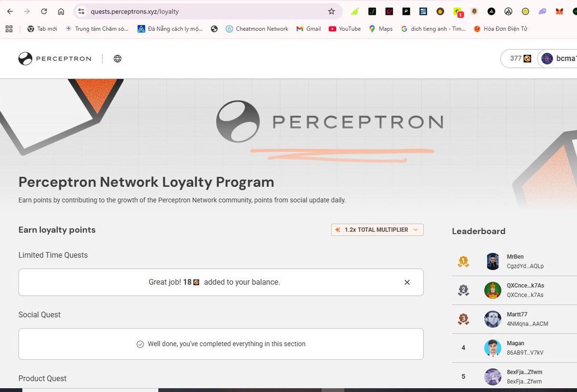Open the dark green slash extension
Screen dimensions: 577x392
point(372,11)
